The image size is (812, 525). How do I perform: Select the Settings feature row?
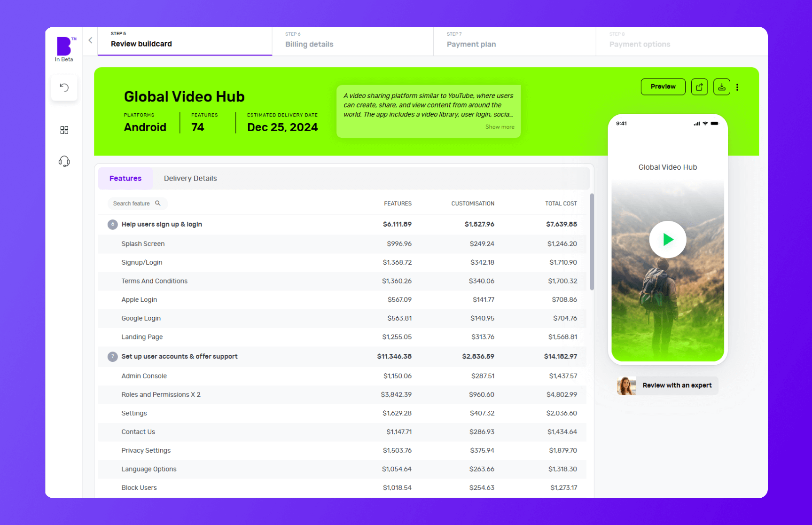[342, 413]
